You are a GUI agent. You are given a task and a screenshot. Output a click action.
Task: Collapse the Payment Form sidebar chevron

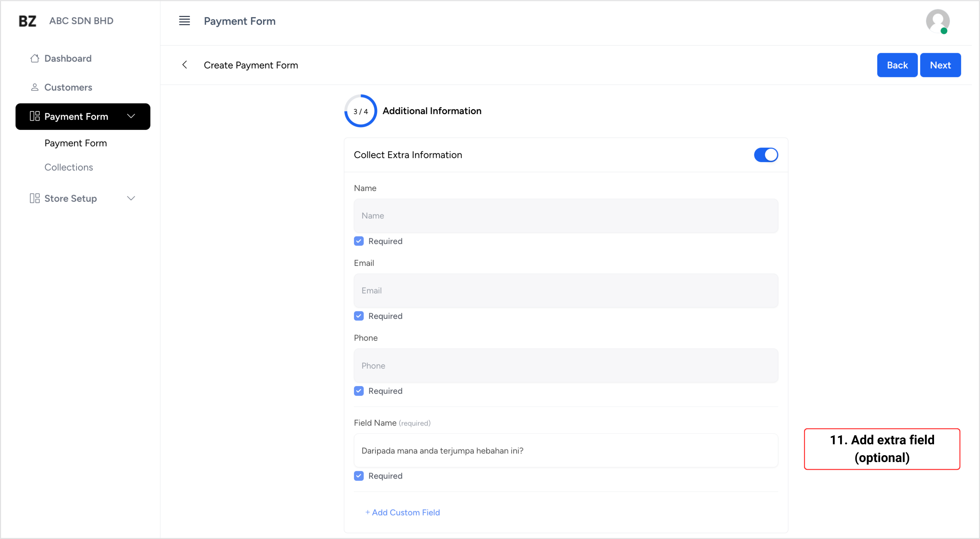131,116
